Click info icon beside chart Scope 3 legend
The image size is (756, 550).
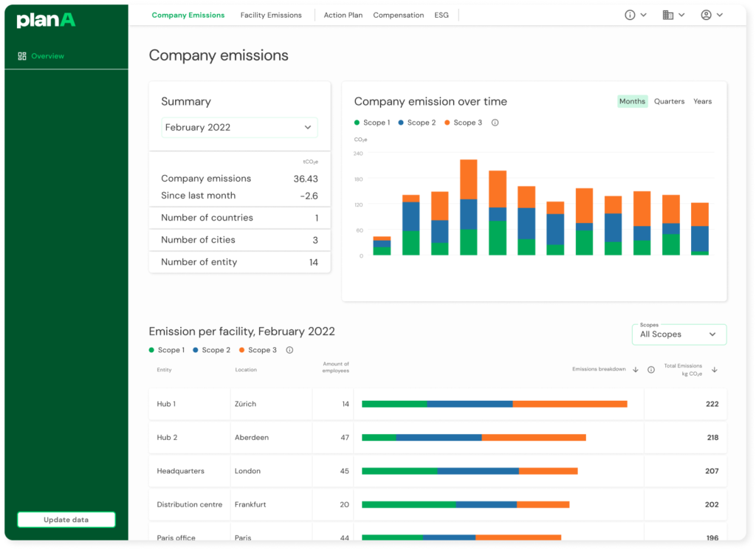coord(495,123)
